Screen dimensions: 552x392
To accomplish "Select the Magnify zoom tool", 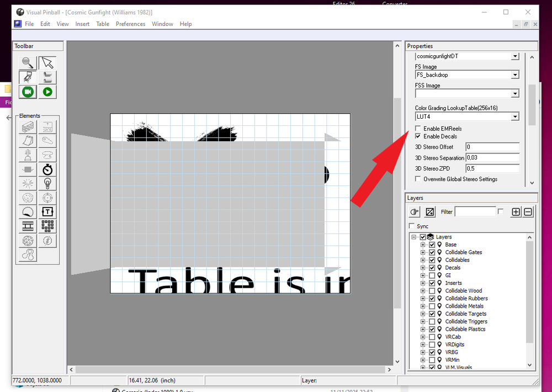I will [28, 63].
